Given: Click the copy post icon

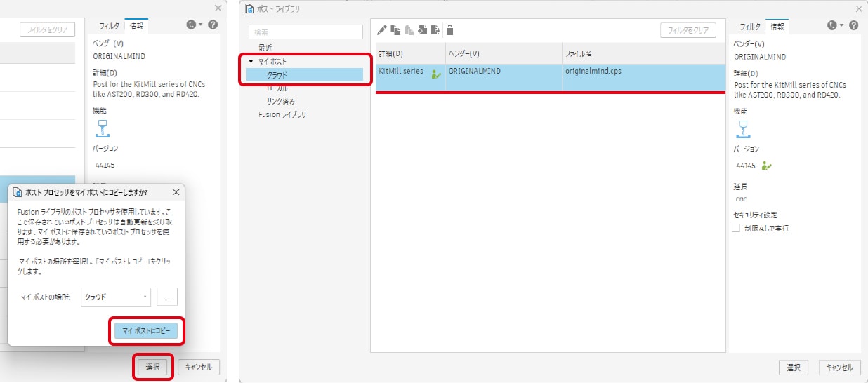Looking at the screenshot, I should tap(396, 30).
